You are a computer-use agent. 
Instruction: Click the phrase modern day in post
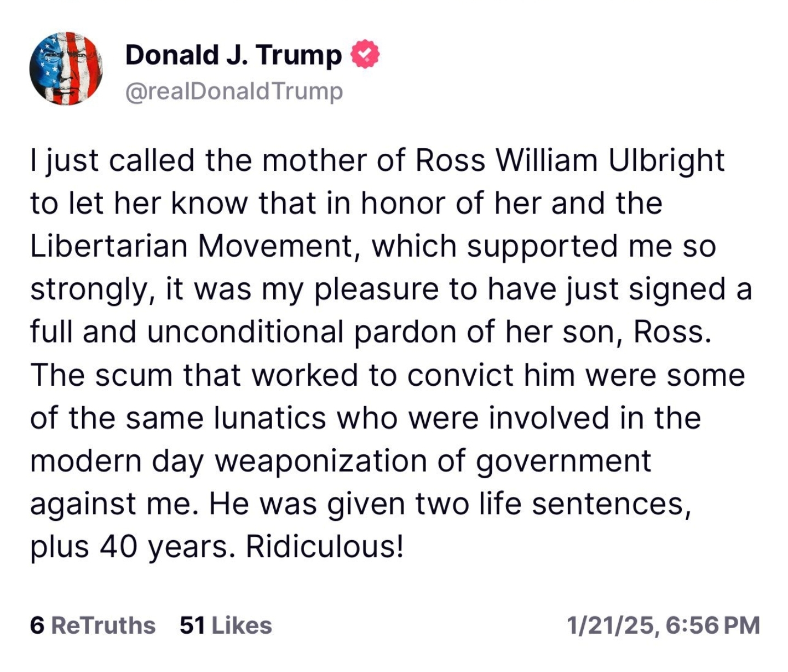pyautogui.click(x=117, y=460)
